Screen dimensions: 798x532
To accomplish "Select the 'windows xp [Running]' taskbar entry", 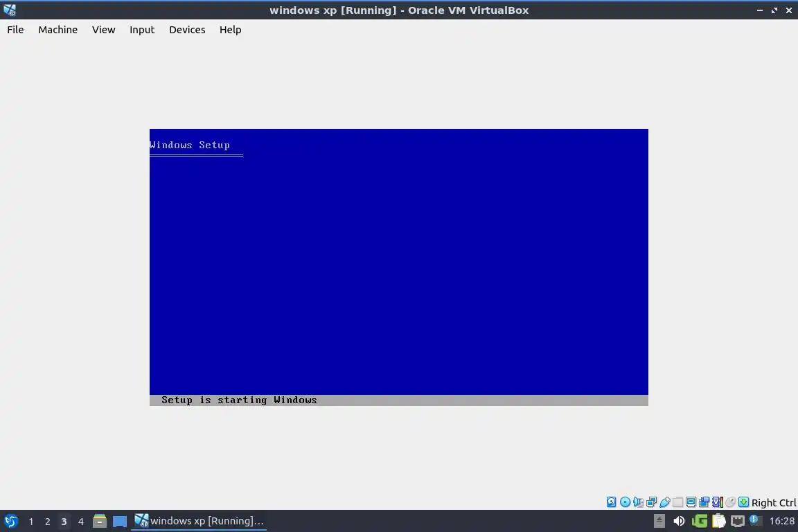I will pyautogui.click(x=199, y=521).
